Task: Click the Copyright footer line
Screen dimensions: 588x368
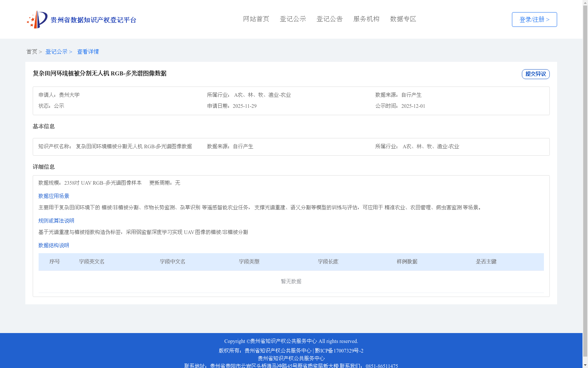Action: point(291,341)
